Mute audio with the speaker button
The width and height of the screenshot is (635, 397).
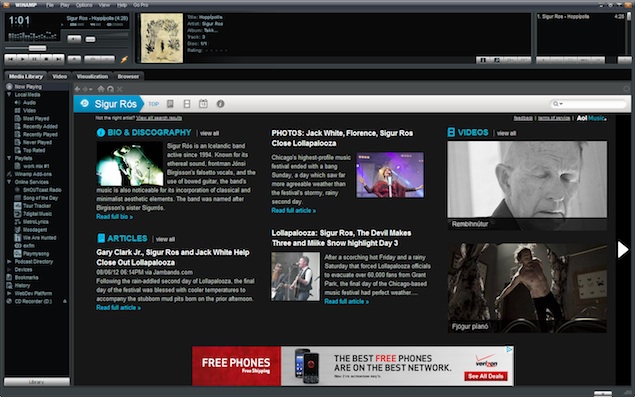pyautogui.click(x=74, y=39)
